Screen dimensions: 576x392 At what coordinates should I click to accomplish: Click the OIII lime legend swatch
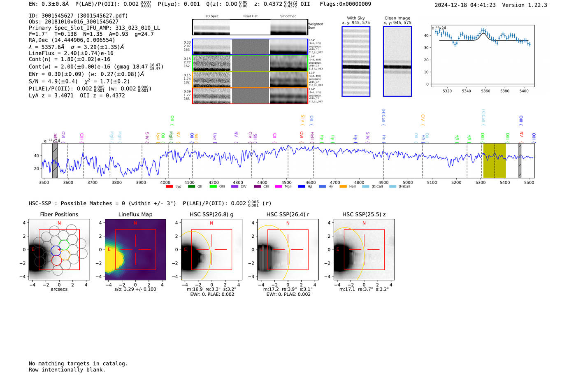(x=213, y=187)
